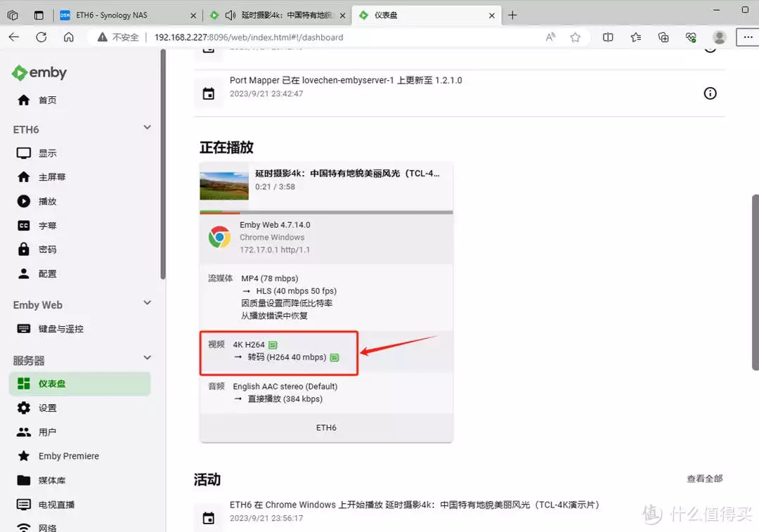Open browser settings and more menu
The width and height of the screenshot is (759, 532).
pyautogui.click(x=747, y=37)
